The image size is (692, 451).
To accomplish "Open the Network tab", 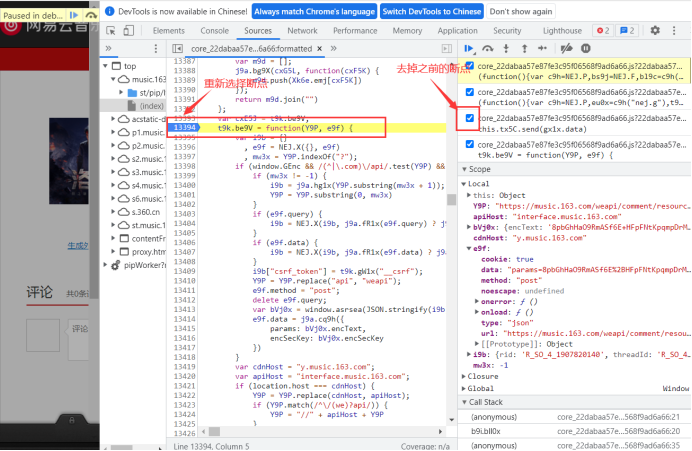I will (302, 30).
